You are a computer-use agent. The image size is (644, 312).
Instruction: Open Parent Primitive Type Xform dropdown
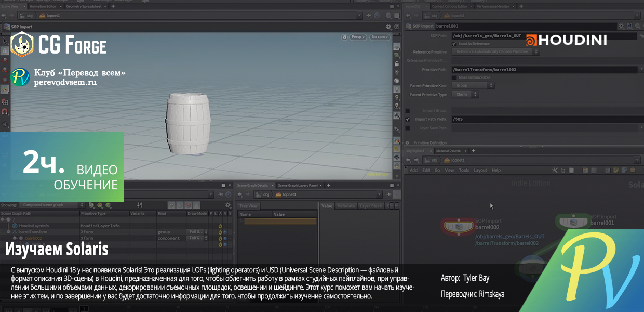(x=465, y=95)
